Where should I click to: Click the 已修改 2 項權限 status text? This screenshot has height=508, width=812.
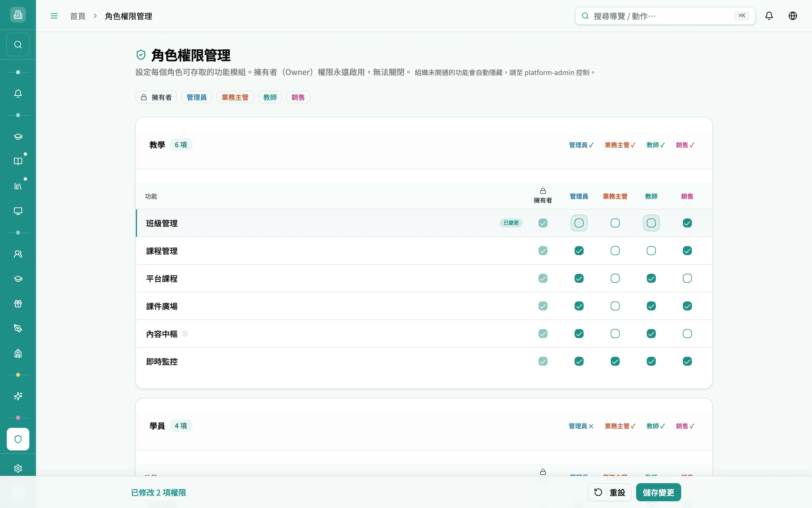point(158,492)
